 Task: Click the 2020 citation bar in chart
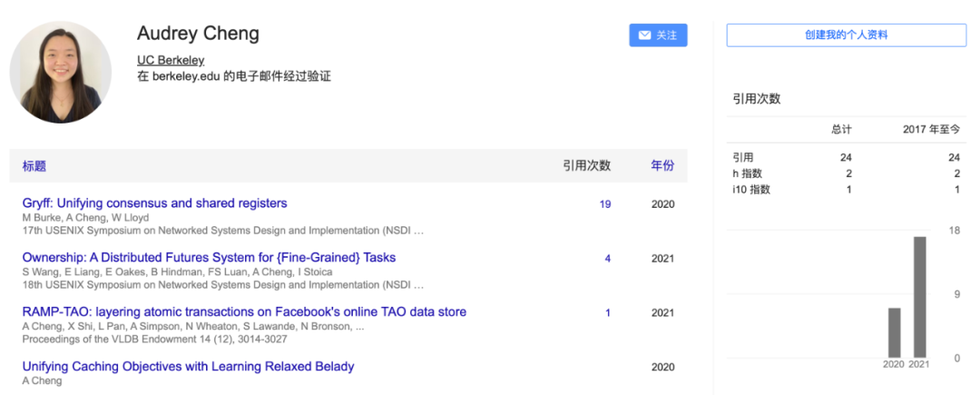[x=894, y=332]
